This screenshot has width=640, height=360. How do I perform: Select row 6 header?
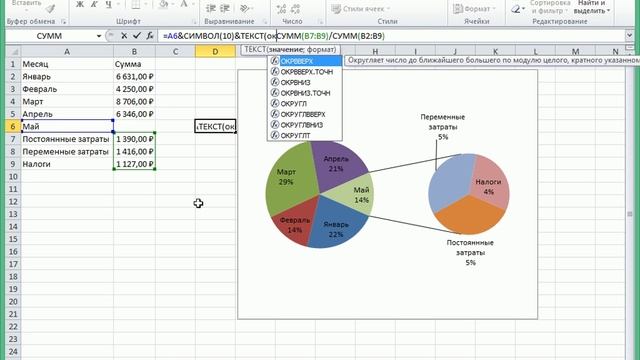(x=13, y=127)
